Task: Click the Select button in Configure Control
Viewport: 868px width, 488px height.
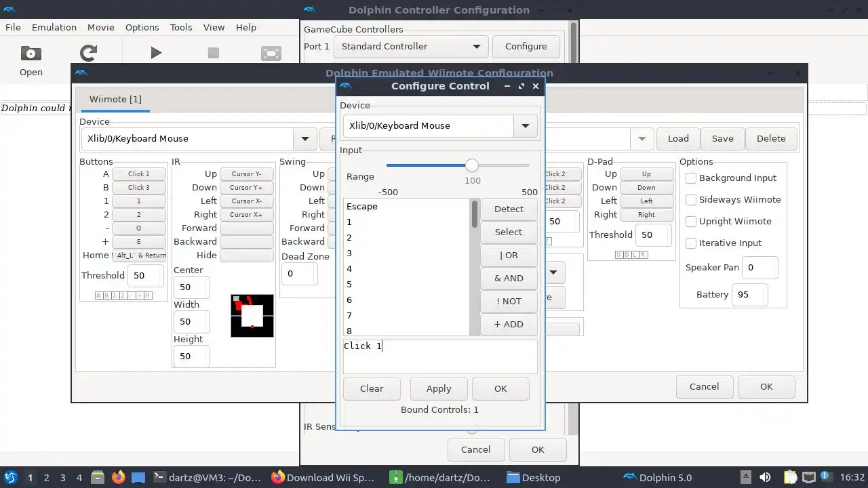Action: click(509, 232)
